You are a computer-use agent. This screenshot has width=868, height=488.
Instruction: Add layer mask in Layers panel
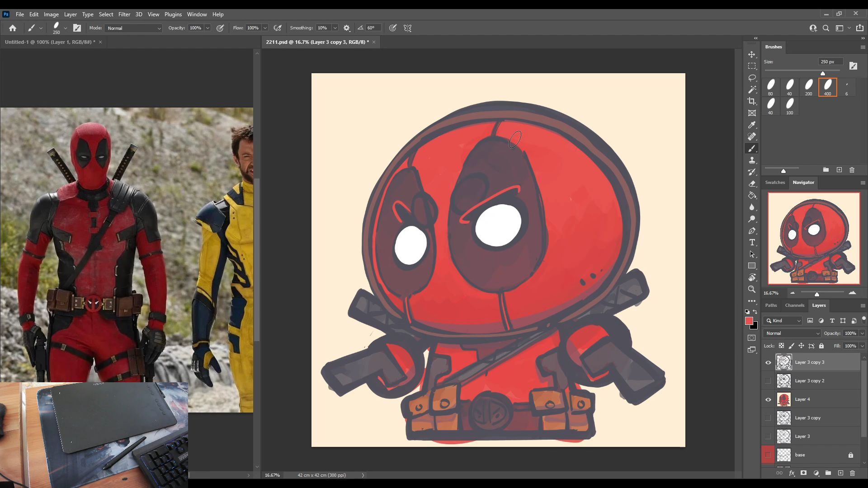(803, 473)
